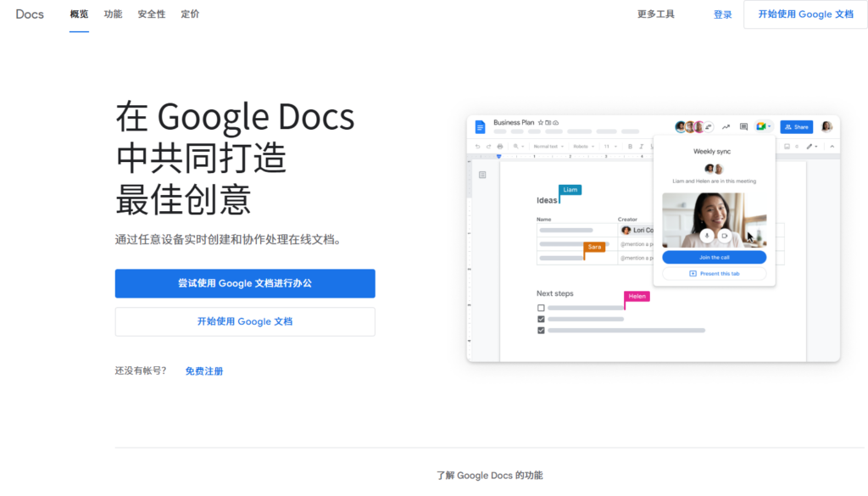Screen dimensions: 868x496
Task: Click the Print icon
Action: point(499,145)
